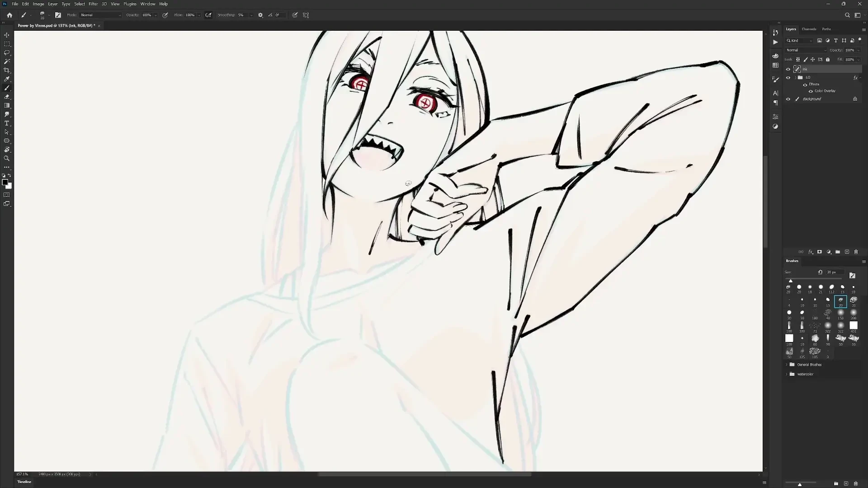Set foreground color swatch

5,183
